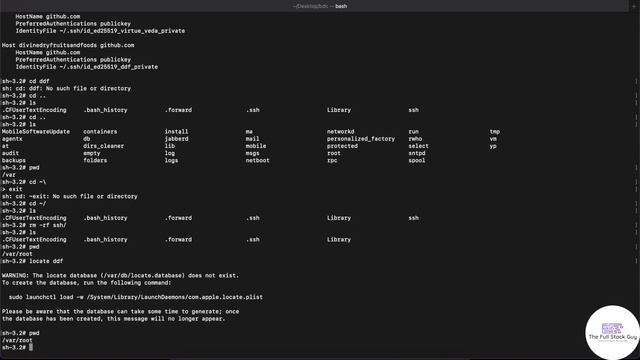
Task: Select the rpc directory name
Action: point(332,161)
